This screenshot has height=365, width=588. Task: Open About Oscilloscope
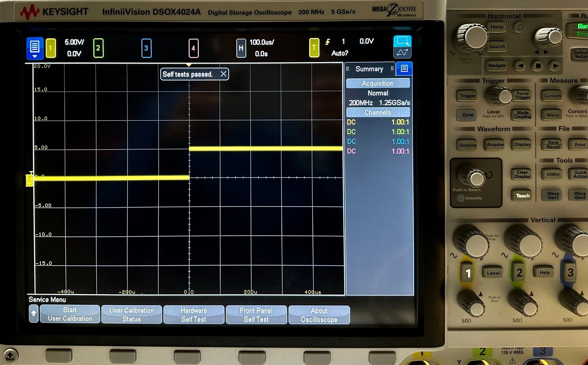click(319, 315)
